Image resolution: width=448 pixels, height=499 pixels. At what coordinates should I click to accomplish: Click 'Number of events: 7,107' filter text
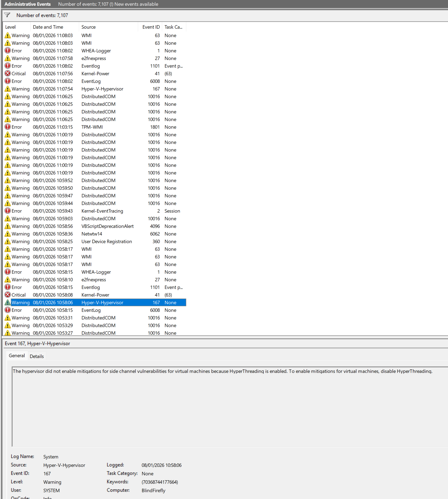pyautogui.click(x=42, y=15)
